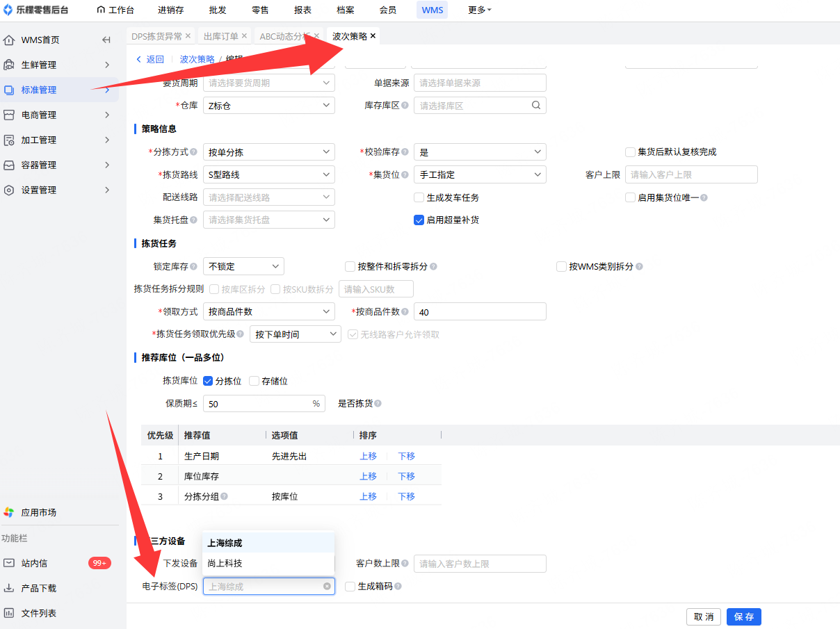Click 按商品件数 input showing 40
The height and width of the screenshot is (629, 840).
pos(480,311)
